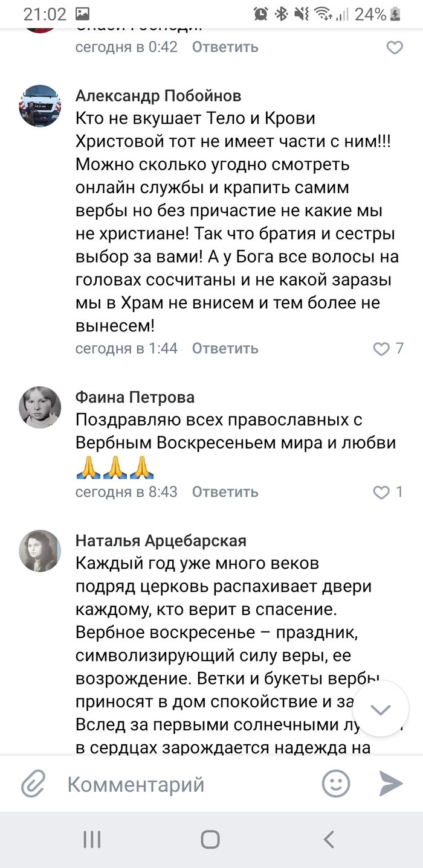Reply to Фаина Петрова's comment
This screenshot has width=423, height=868.
coord(225,492)
